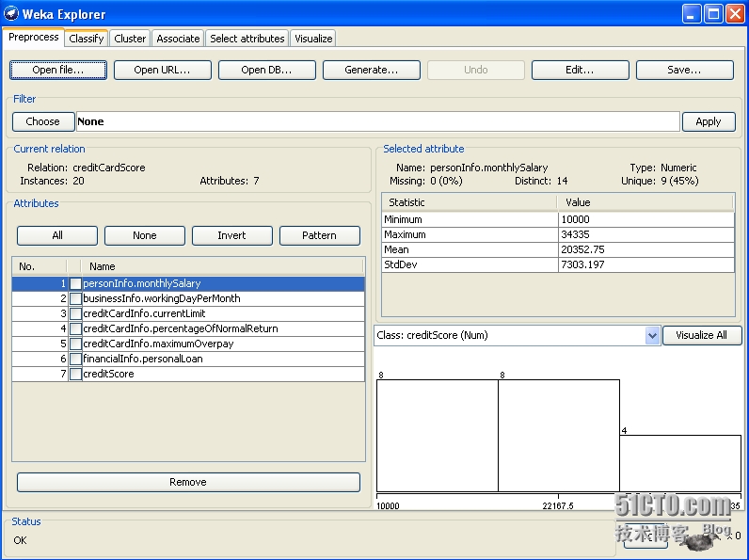Click the Minimum value 10000 cell

click(x=645, y=219)
